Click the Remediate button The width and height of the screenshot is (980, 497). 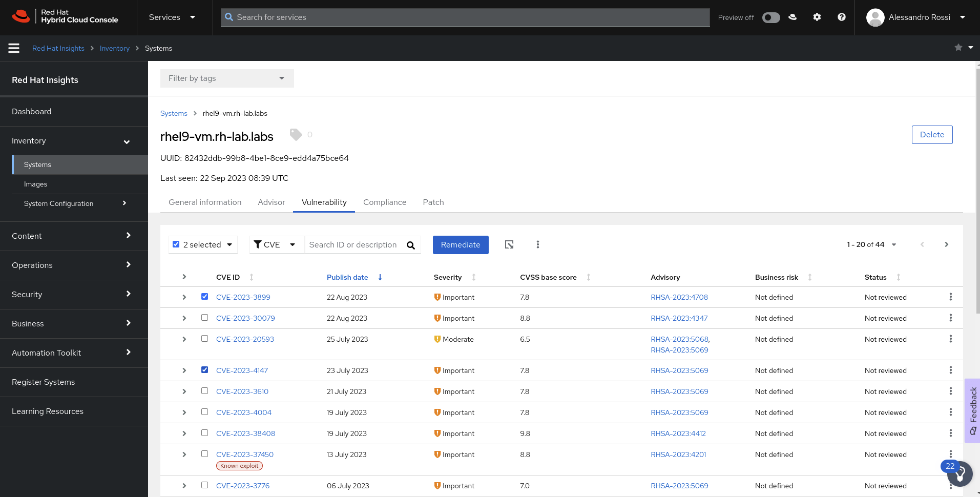pos(460,245)
